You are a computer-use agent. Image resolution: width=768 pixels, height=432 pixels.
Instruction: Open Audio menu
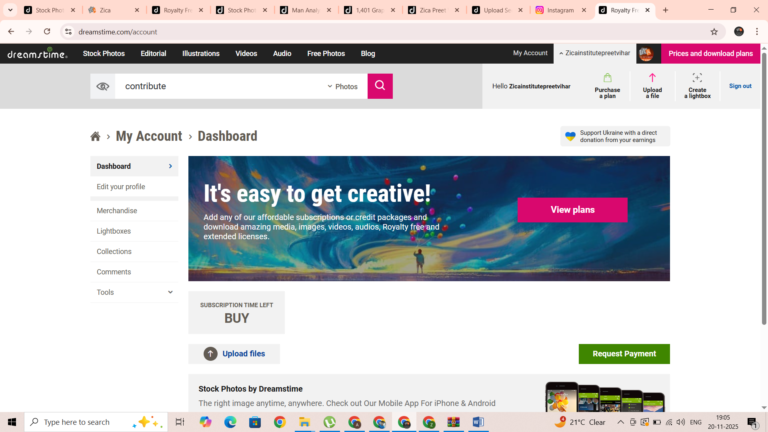coord(282,53)
